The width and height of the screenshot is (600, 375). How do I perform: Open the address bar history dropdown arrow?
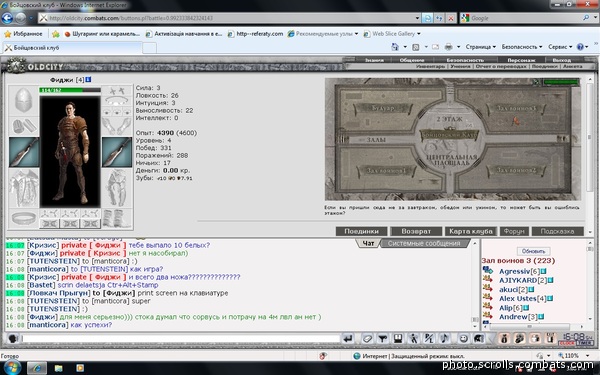[417, 18]
